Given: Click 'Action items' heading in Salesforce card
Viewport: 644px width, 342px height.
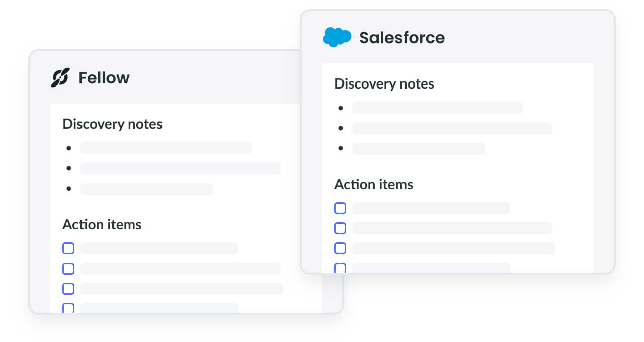Looking at the screenshot, I should point(374,184).
